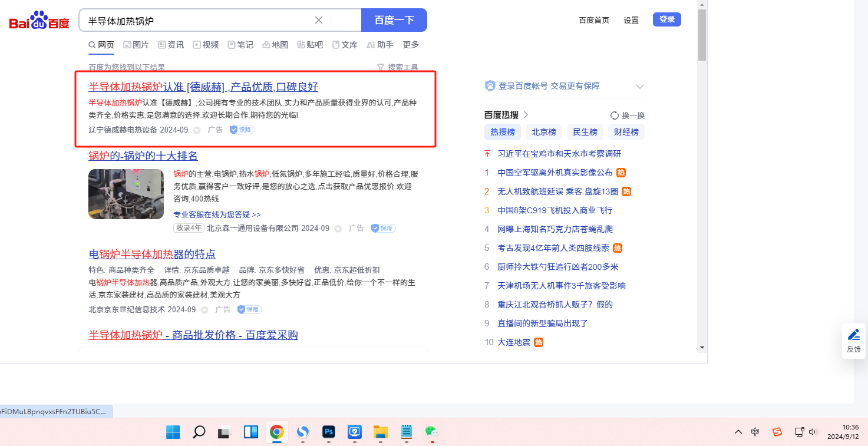The image size is (868, 446).
Task: Click the boiler thumbnail image in results
Action: coord(126,194)
